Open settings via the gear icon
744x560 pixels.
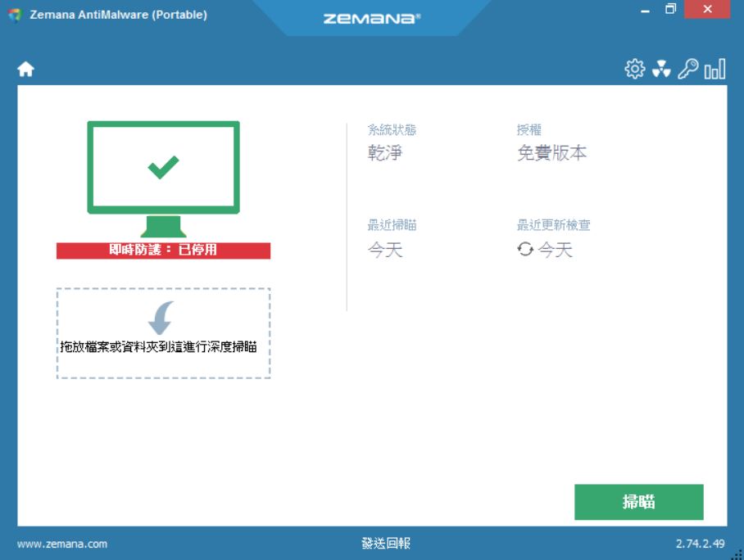coord(634,70)
